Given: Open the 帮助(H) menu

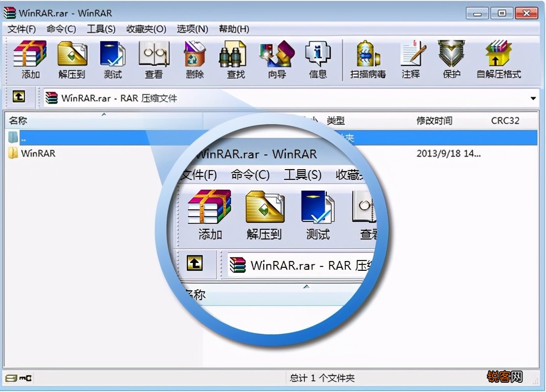Looking at the screenshot, I should [x=234, y=29].
